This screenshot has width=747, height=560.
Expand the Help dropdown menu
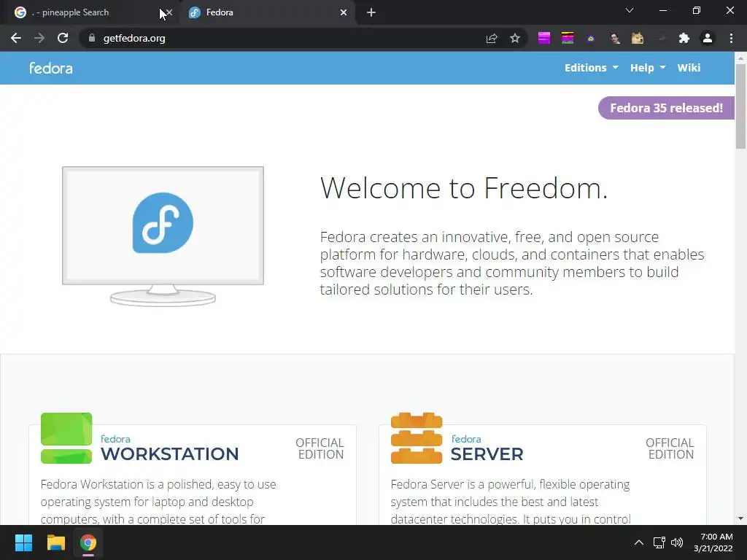[x=648, y=68]
